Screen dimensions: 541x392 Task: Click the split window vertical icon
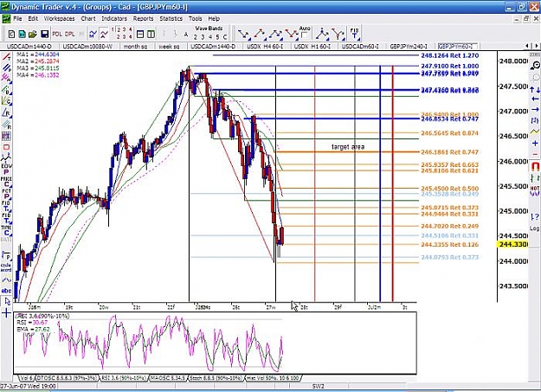tap(151, 34)
